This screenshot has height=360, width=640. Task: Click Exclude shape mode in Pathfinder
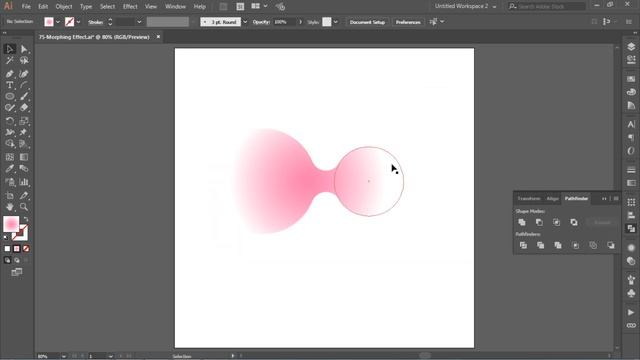[574, 222]
